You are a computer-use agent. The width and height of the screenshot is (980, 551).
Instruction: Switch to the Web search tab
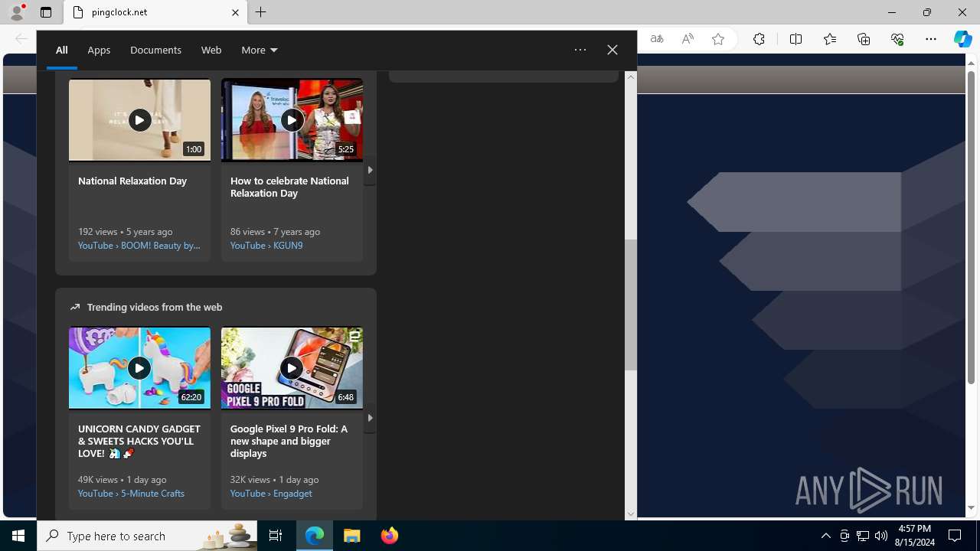pos(211,50)
